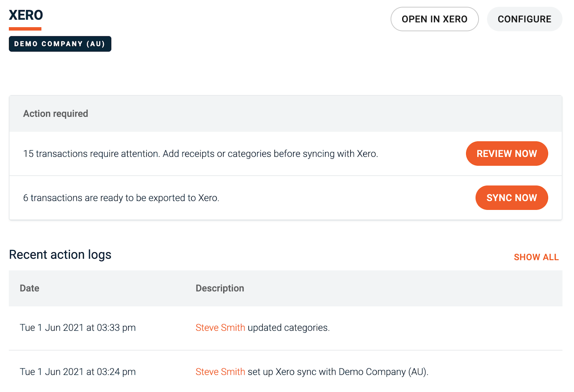
Task: Open Steve Smith's profile from the 03:33 log
Action: [220, 327]
